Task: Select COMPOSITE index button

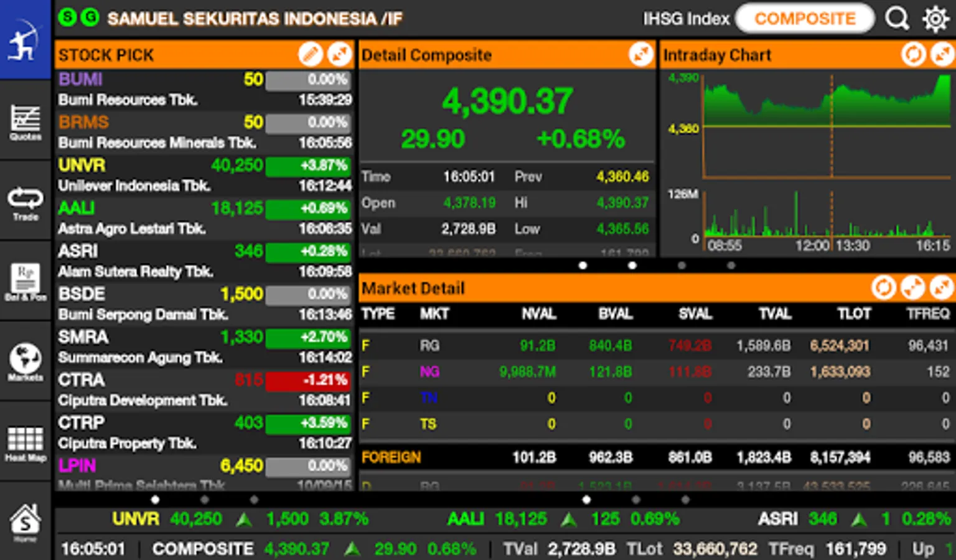Action: tap(805, 19)
